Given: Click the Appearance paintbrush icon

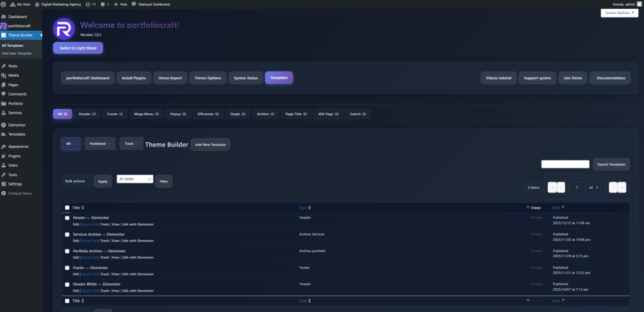Looking at the screenshot, I should click(4, 147).
